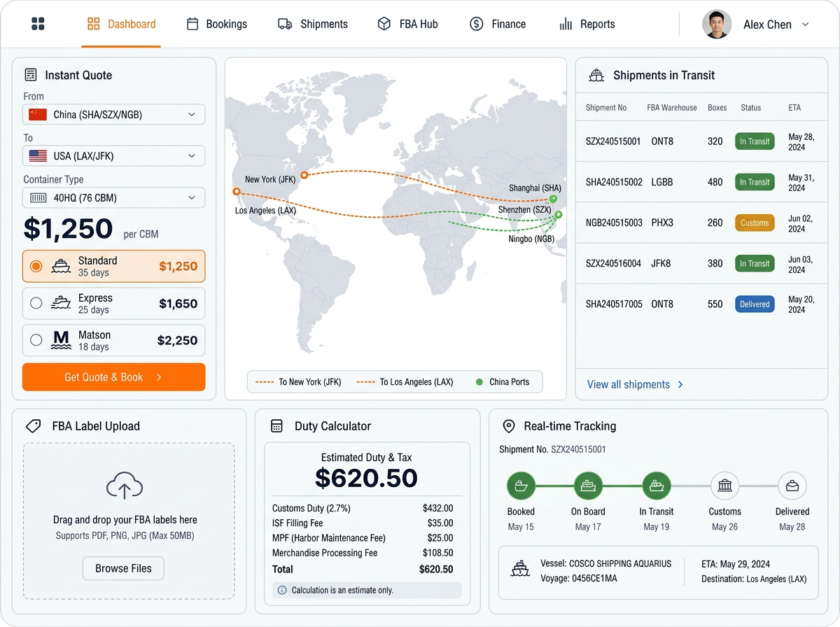Open the Shipments tab
840x627 pixels.
[x=313, y=24]
